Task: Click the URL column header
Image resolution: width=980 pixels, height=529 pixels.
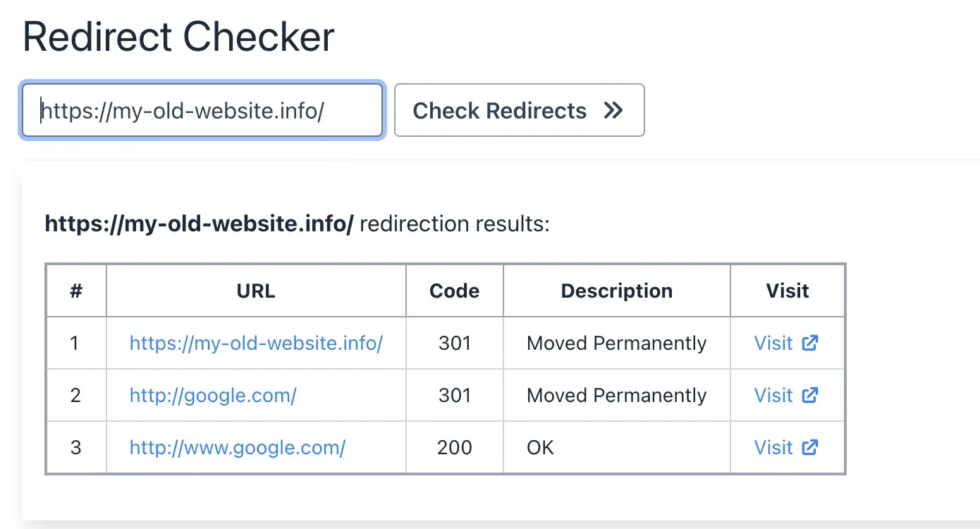Action: coord(256,291)
